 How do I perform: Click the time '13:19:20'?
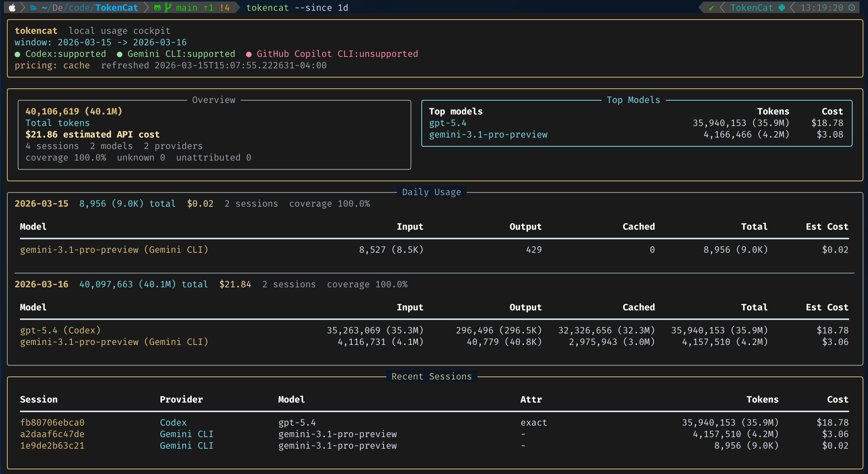click(x=822, y=8)
